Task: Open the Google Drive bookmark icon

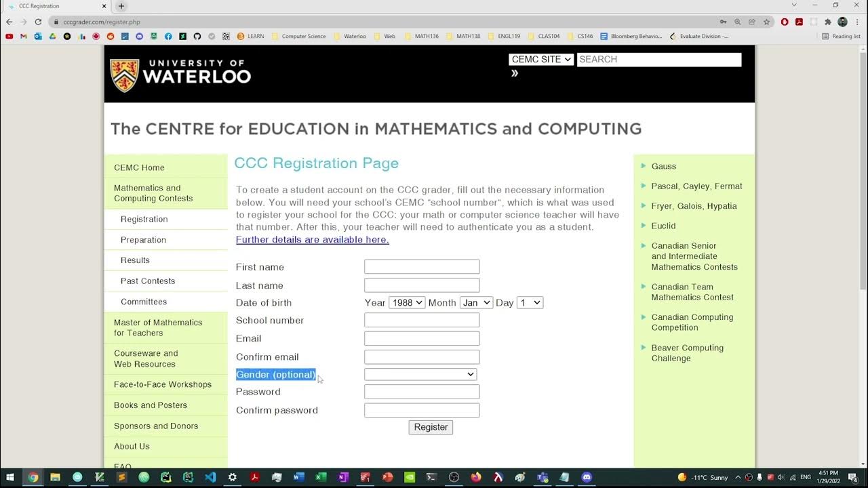Action: point(52,37)
